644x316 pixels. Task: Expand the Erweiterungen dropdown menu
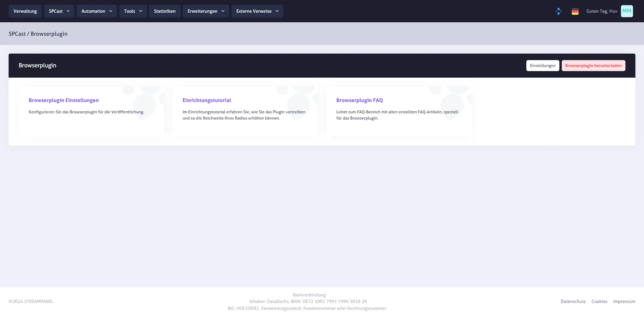206,11
